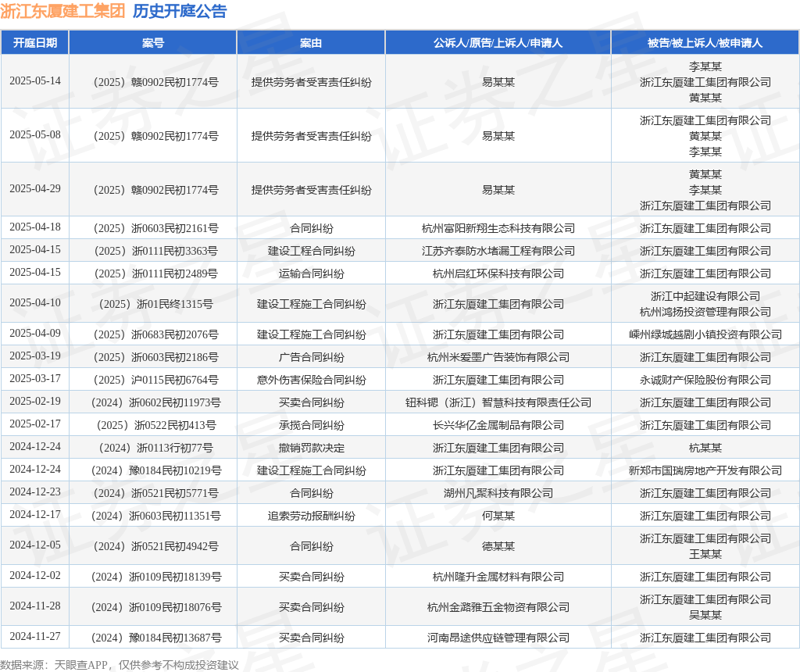
Task: Click case number (2025)沪0115民初6764号
Action: 155,380
